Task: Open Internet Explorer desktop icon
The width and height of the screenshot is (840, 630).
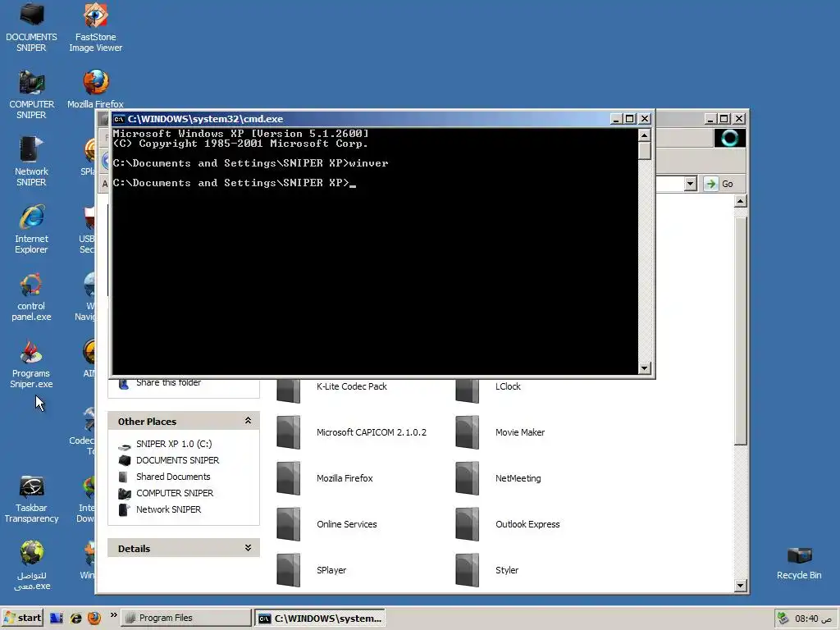Action: [31, 230]
